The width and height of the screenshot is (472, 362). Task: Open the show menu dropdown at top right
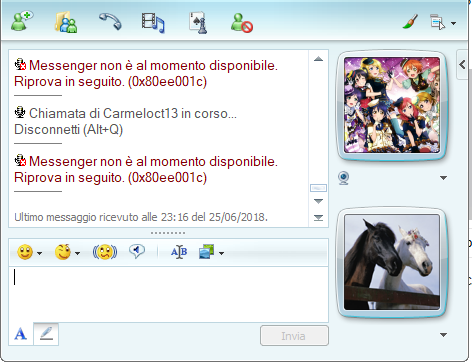(453, 23)
